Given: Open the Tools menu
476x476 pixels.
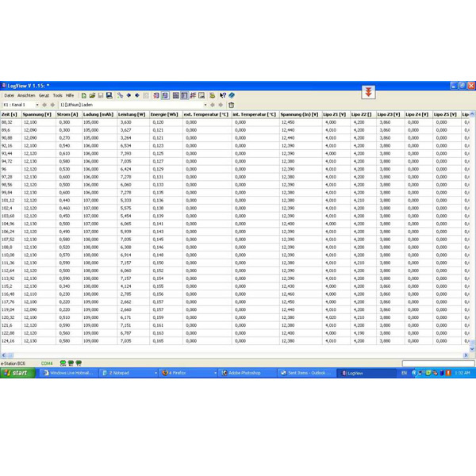Looking at the screenshot, I should click(x=57, y=96).
